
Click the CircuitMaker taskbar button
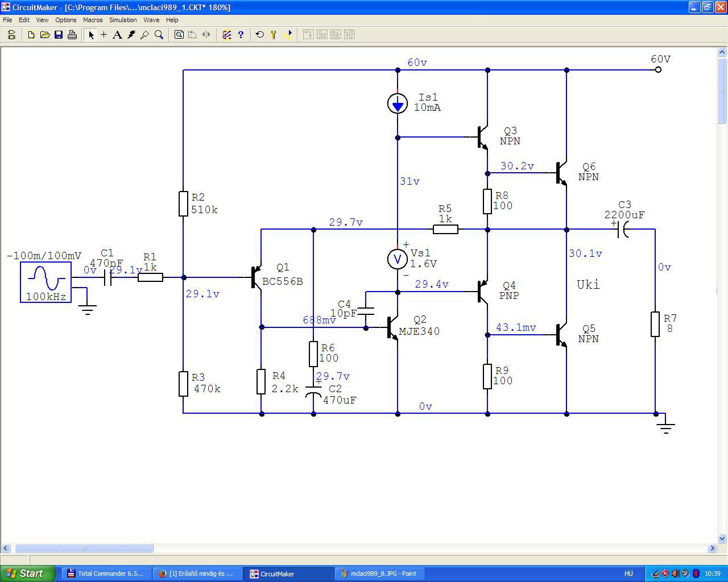[288, 573]
